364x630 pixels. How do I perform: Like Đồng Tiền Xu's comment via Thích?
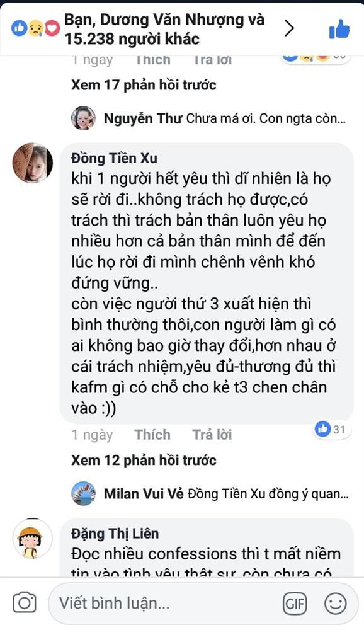tap(152, 435)
